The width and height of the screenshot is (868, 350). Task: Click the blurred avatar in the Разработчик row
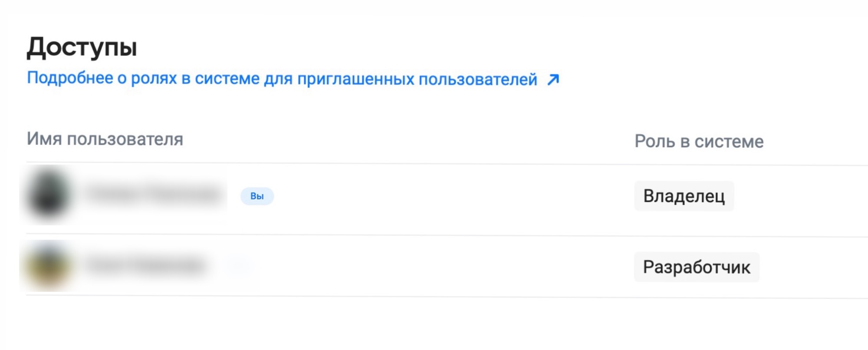click(48, 266)
